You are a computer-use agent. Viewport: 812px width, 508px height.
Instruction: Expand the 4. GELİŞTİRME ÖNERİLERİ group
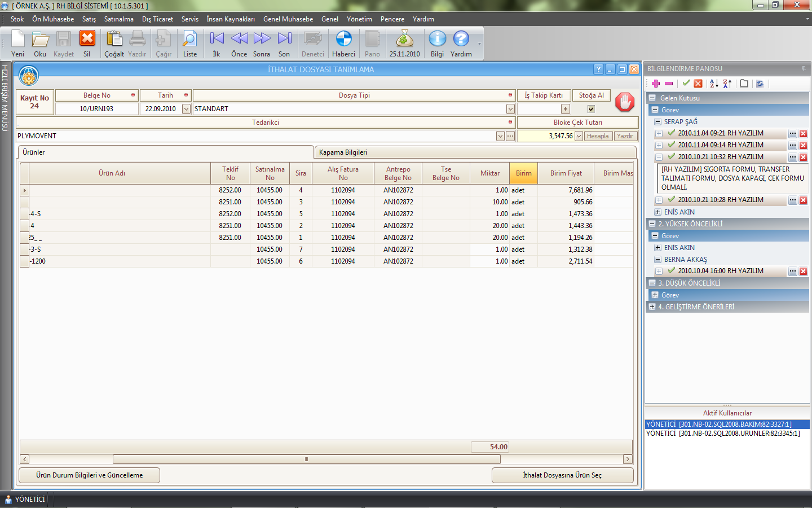click(x=652, y=307)
